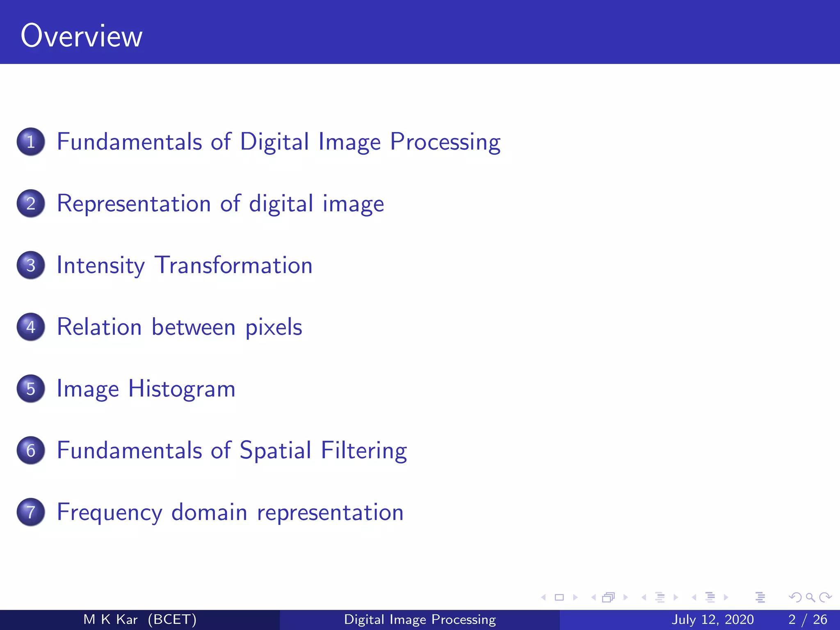Jump to Intensity Transformation section
Viewport: 840px width, 630px height.
185,265
